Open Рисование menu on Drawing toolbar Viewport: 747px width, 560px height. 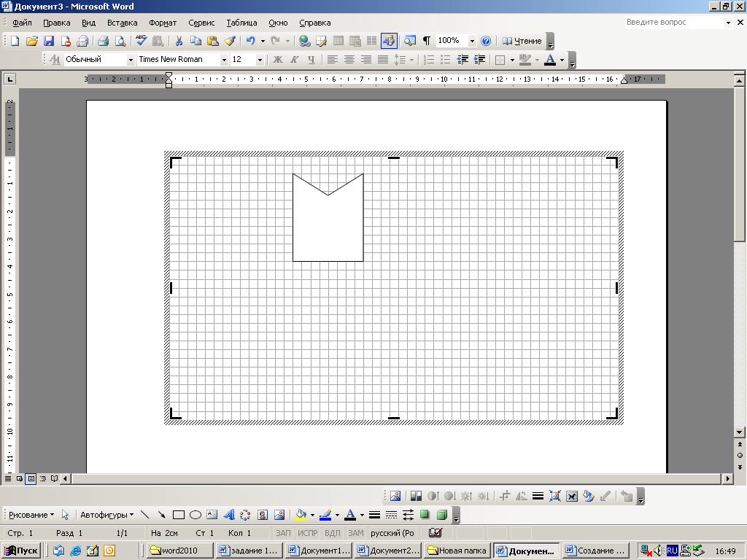[x=31, y=515]
